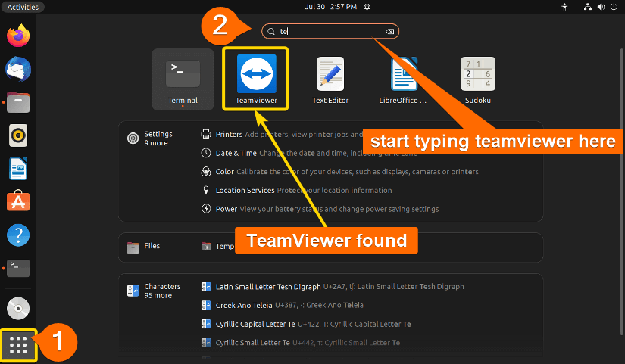Open the LibreOffice search result
The height and width of the screenshot is (364, 625).
(x=403, y=79)
